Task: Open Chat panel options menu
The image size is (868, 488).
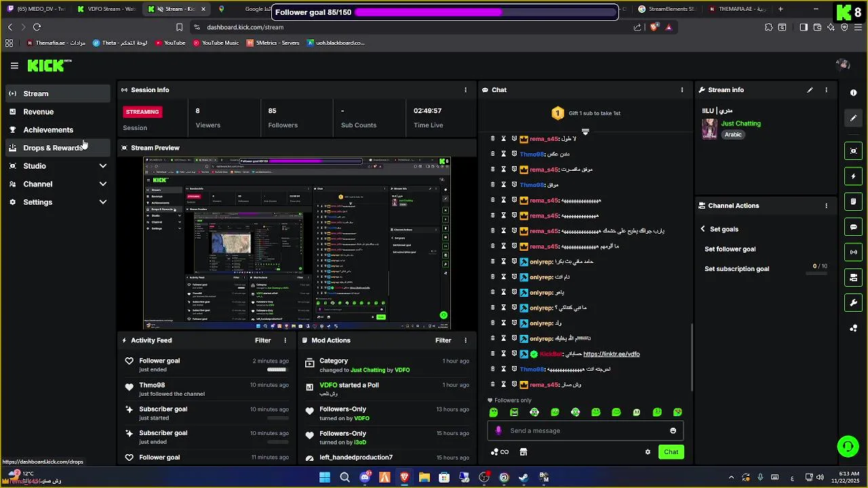Action: [x=682, y=89]
